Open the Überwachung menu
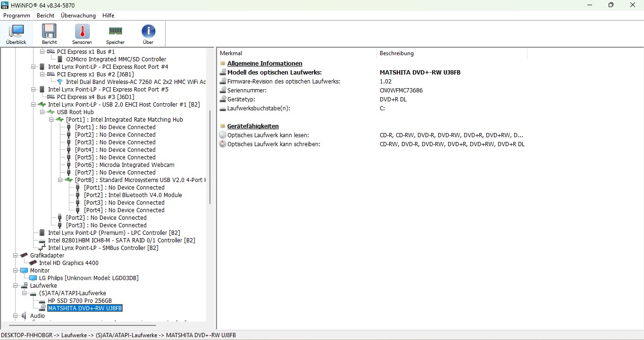The width and height of the screenshot is (644, 340). click(x=78, y=16)
